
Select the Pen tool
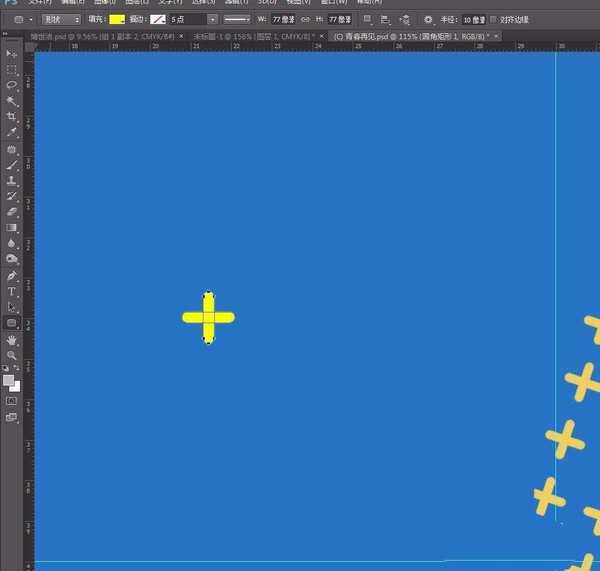tap(11, 276)
